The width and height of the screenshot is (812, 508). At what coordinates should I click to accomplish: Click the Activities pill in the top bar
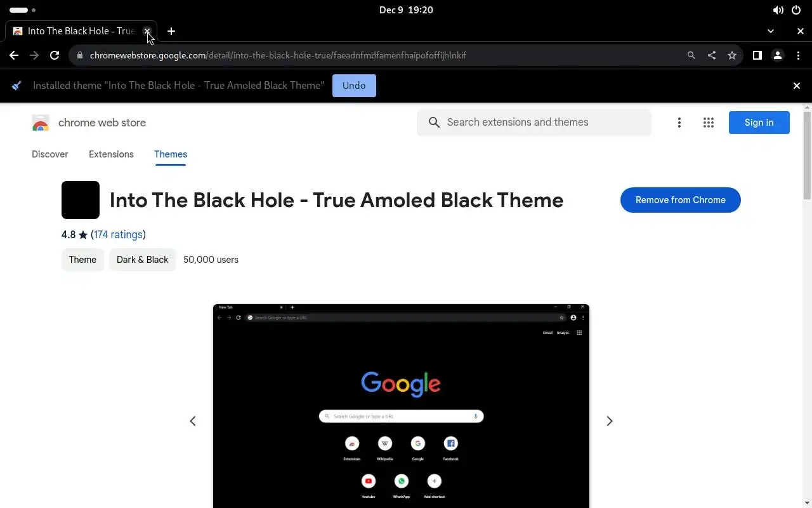pyautogui.click(x=18, y=10)
